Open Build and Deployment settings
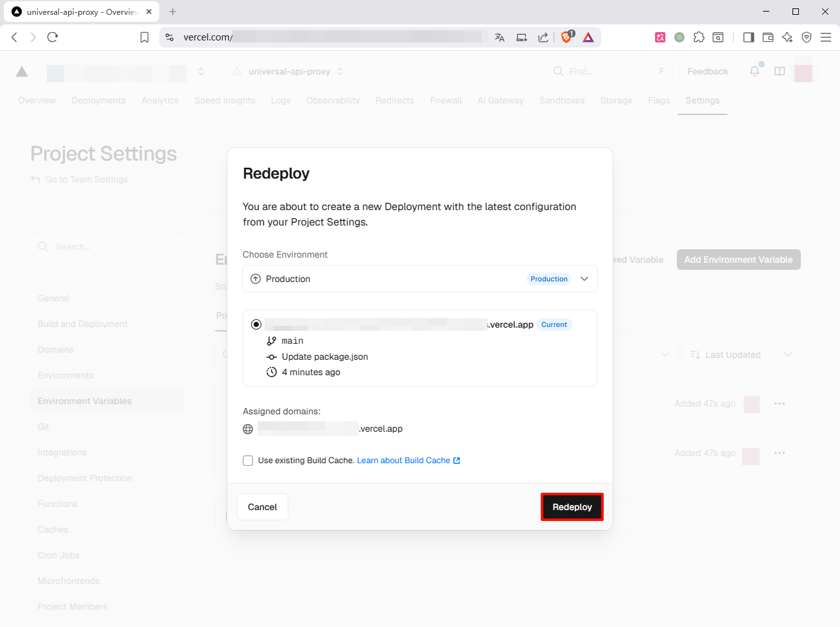 (83, 324)
